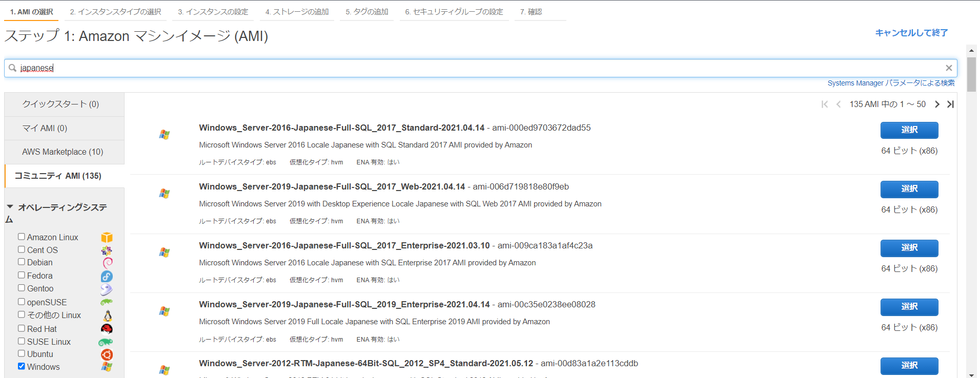This screenshot has width=980, height=378.
Task: Go to previous page of AMI results
Action: pyautogui.click(x=839, y=104)
